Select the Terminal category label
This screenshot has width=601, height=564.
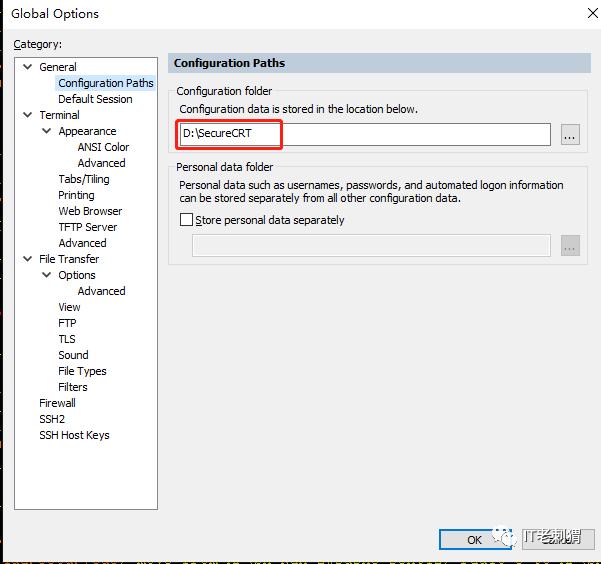tap(59, 115)
